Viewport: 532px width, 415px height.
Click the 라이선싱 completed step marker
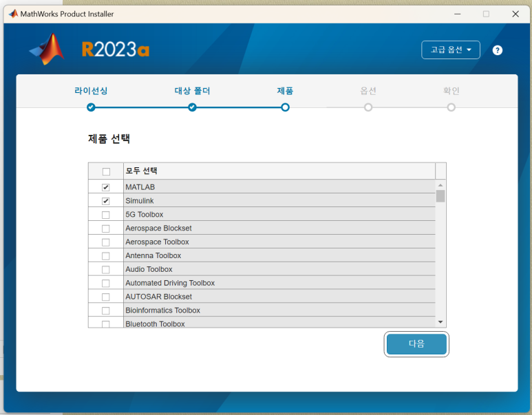click(91, 107)
